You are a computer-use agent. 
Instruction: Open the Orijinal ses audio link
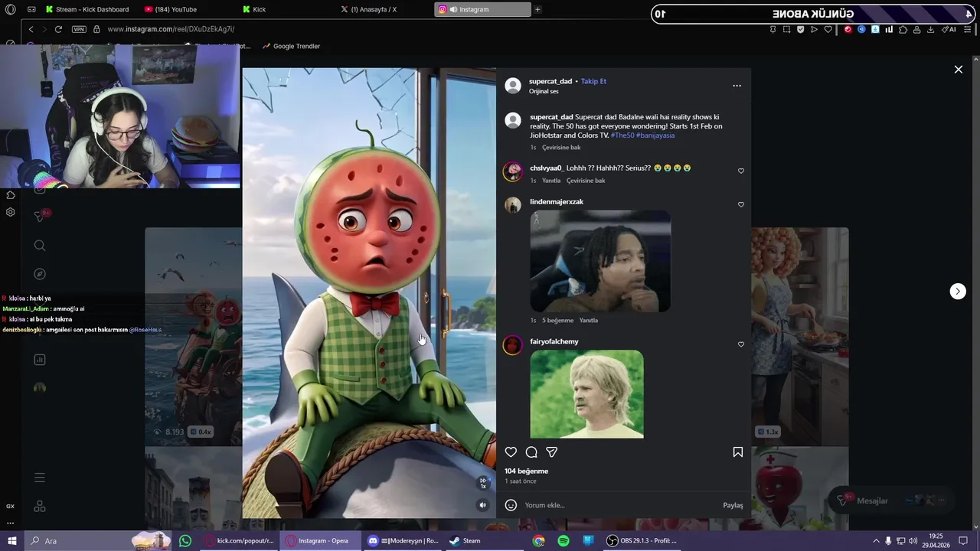click(544, 92)
